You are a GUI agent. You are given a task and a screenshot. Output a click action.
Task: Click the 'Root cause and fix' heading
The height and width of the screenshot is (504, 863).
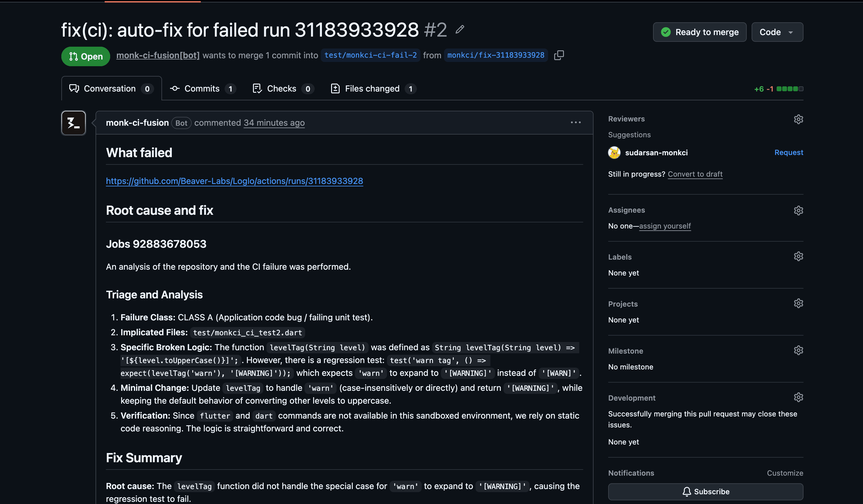[x=160, y=210]
